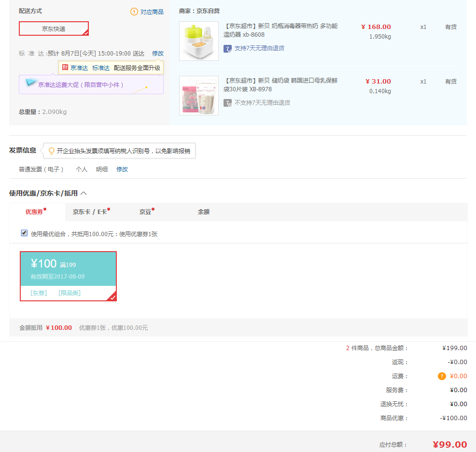Click the [限品类] coupon tag
Image resolution: width=476 pixels, height=452 pixels.
tap(70, 293)
